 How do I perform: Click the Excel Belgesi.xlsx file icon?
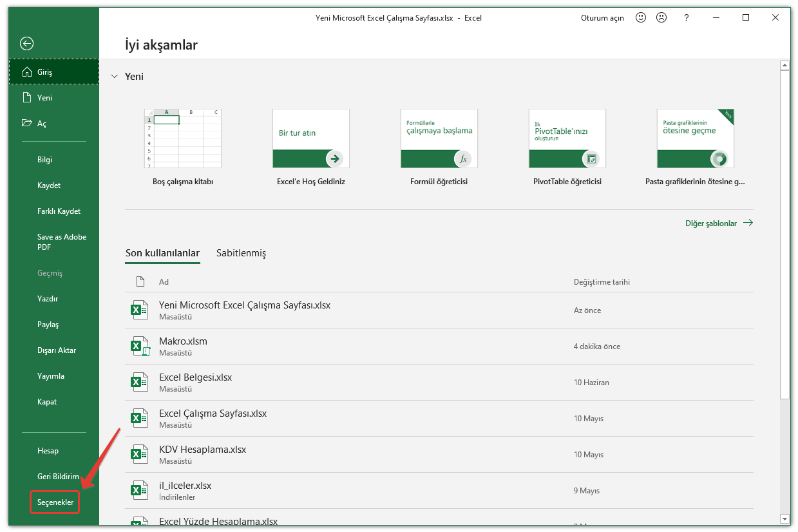pos(140,383)
